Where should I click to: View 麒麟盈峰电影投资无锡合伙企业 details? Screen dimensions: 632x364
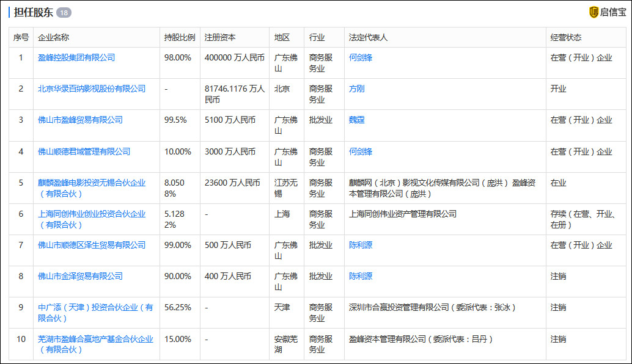point(91,182)
